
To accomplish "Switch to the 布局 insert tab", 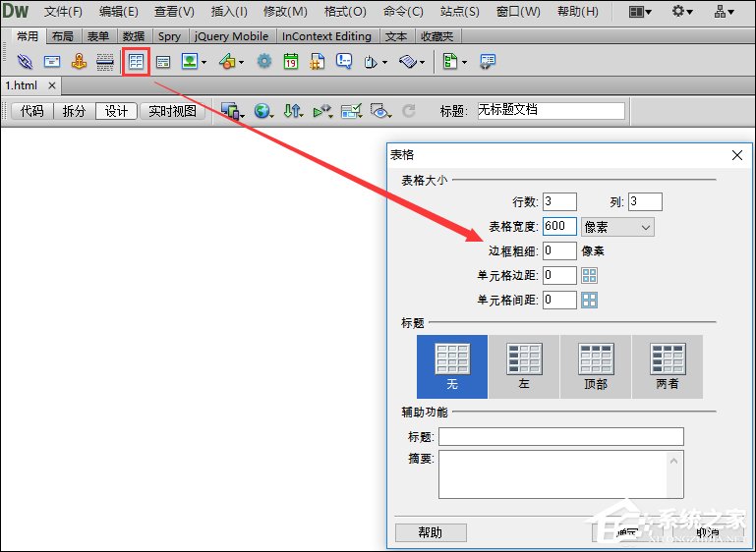I will [x=63, y=36].
